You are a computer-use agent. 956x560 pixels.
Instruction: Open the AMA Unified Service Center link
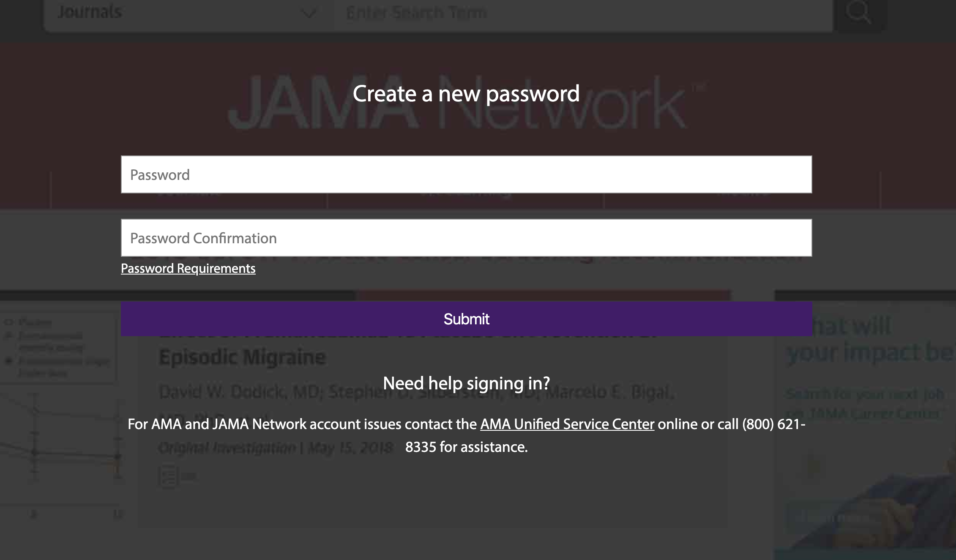point(567,424)
